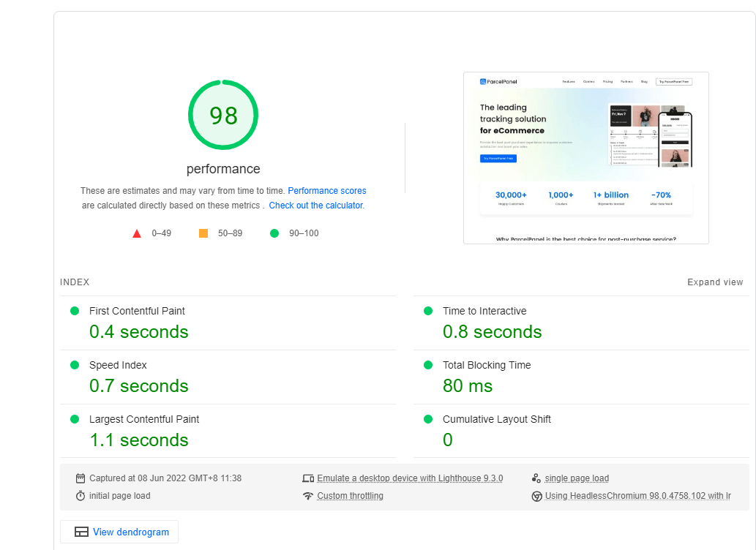The height and width of the screenshot is (550, 756).
Task: Click the calendar icon beside the capture date
Action: tap(81, 478)
